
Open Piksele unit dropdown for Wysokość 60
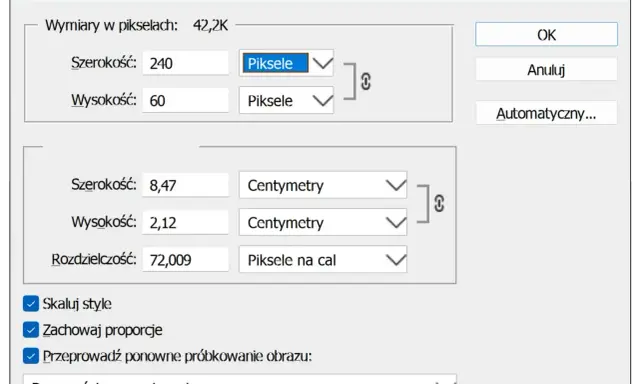pyautogui.click(x=286, y=100)
